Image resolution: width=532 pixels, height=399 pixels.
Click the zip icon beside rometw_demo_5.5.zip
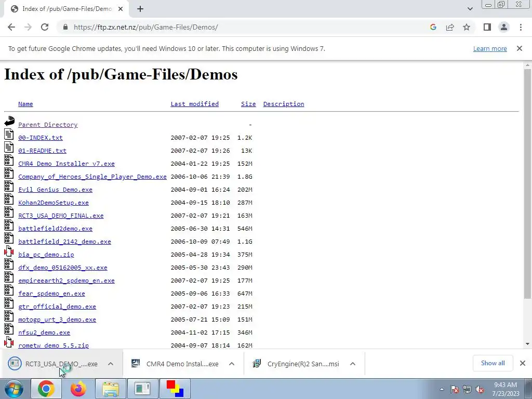(9, 342)
